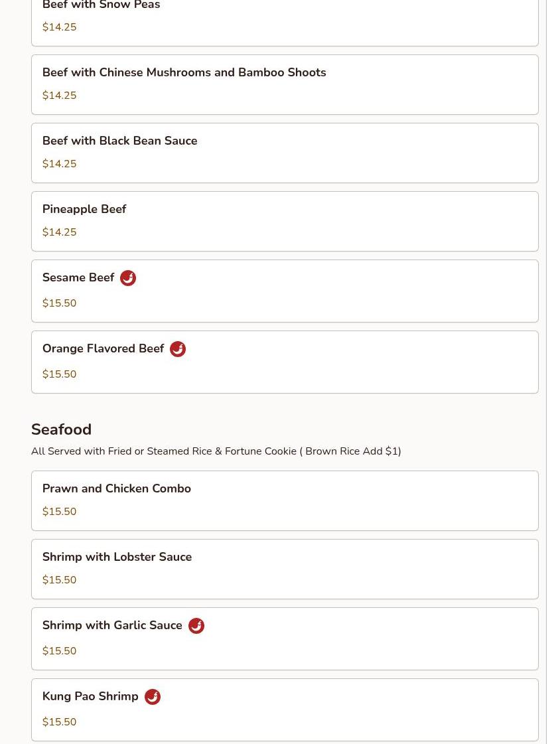560x744 pixels.
Task: Click the spicy icon next to Orange Flavored Beef
Action: tap(178, 349)
